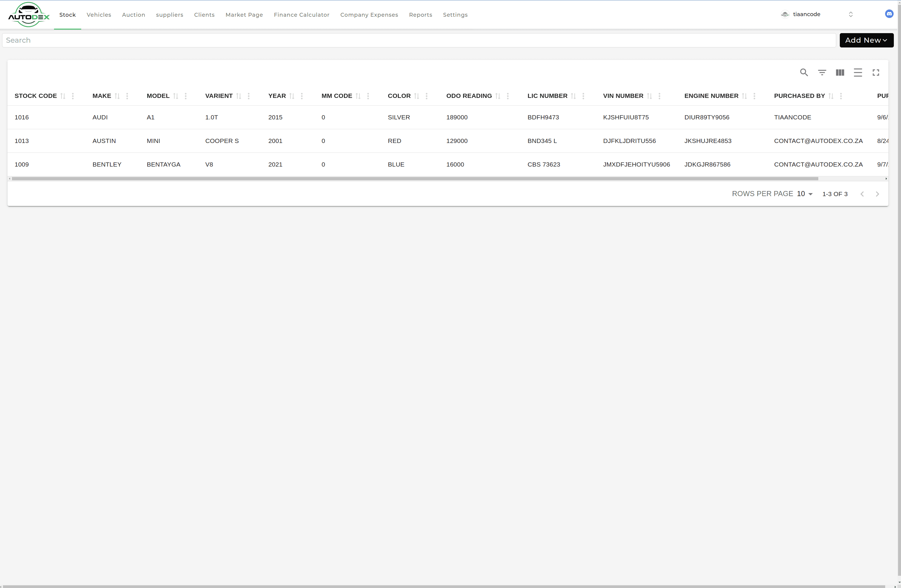The height and width of the screenshot is (588, 901).
Task: Toggle row density icon
Action: point(858,72)
